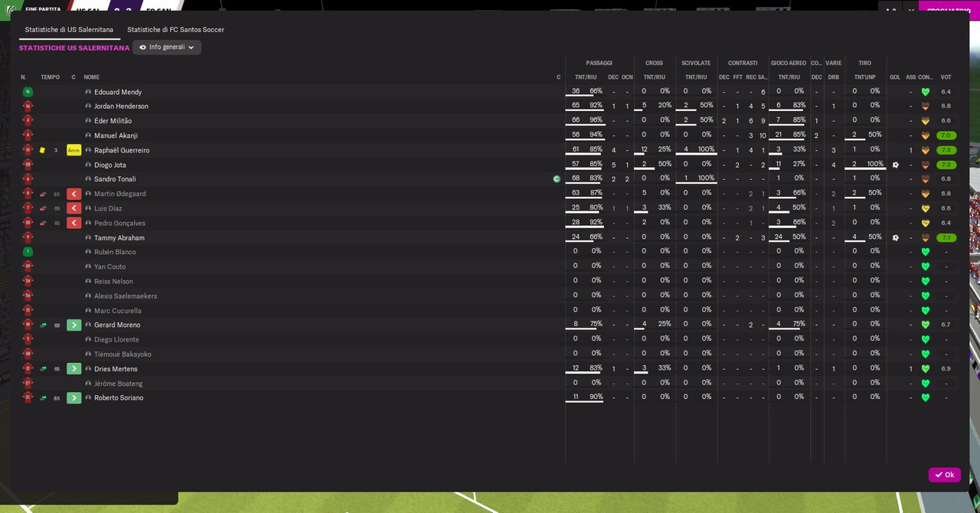Screen dimensions: 980x513
Task: Click the profile icon beside Jordan Henderson
Action: 88,106
